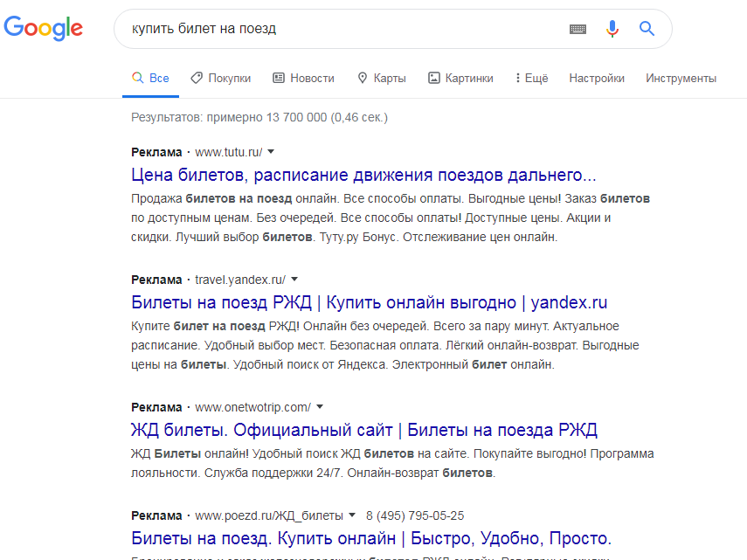
Task: Click the map pin icon beside Карты
Action: coord(363,78)
